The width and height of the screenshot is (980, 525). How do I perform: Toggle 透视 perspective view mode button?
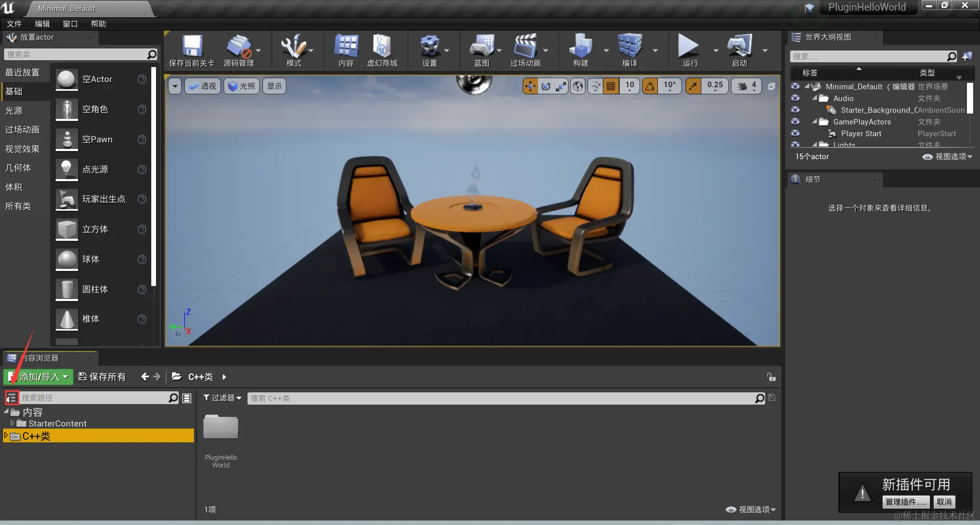[x=203, y=86]
